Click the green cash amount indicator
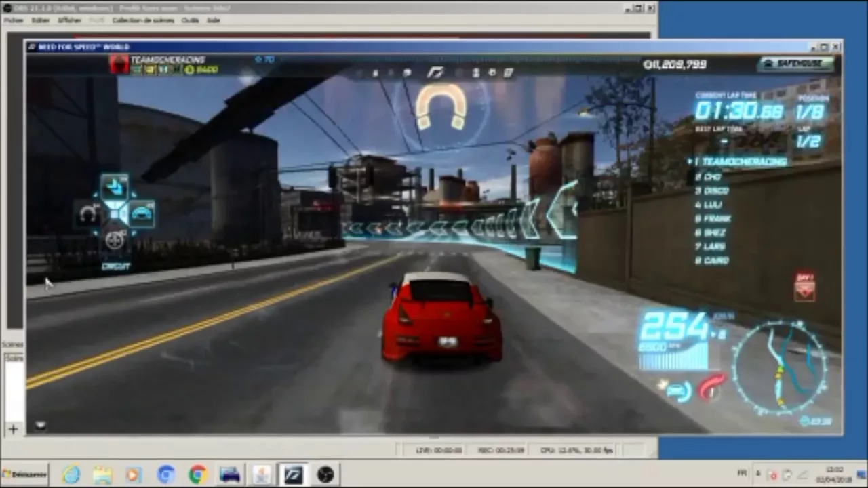 pos(201,70)
